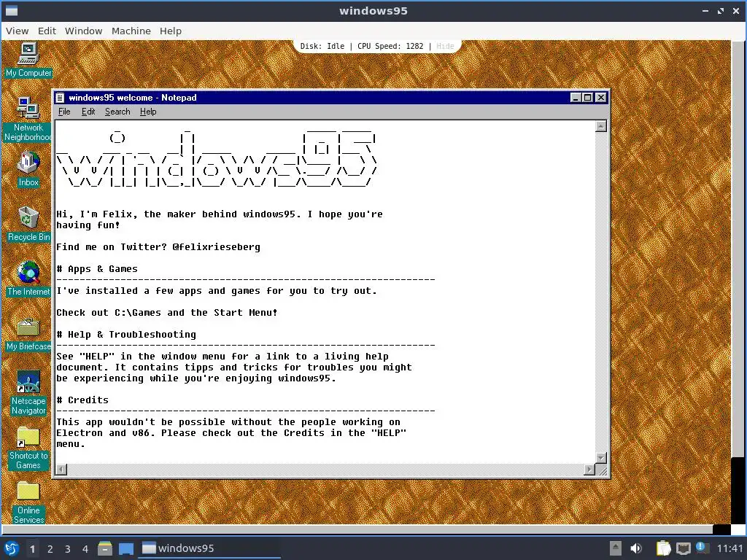This screenshot has width=747, height=560.
Task: Open the Machine menu of windows95 app
Action: (131, 31)
